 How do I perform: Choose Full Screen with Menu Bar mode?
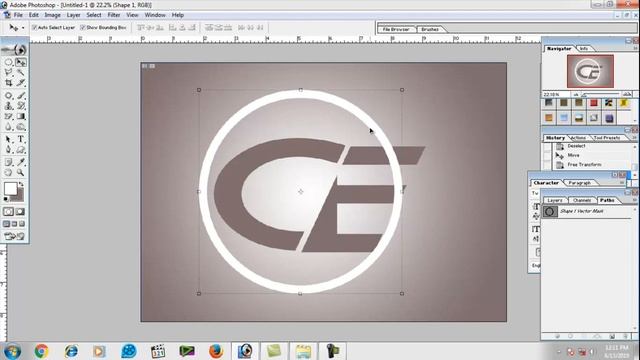tap(14, 224)
